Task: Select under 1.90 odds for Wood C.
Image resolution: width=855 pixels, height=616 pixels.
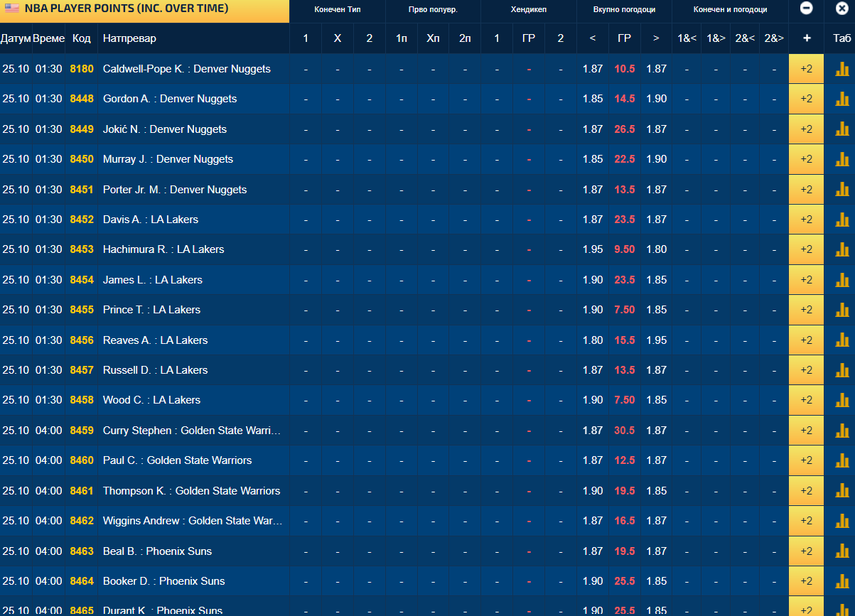Action: pos(593,400)
